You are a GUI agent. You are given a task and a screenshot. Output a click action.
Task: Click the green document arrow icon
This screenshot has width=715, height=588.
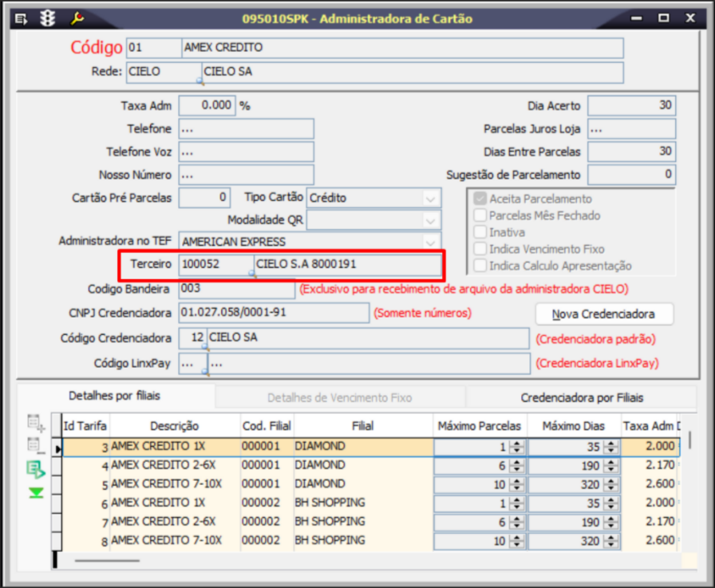coord(36,470)
